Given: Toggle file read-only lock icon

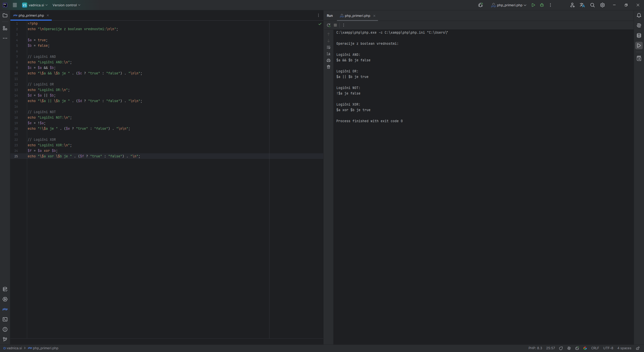Looking at the screenshot, I should pyautogui.click(x=638, y=348).
